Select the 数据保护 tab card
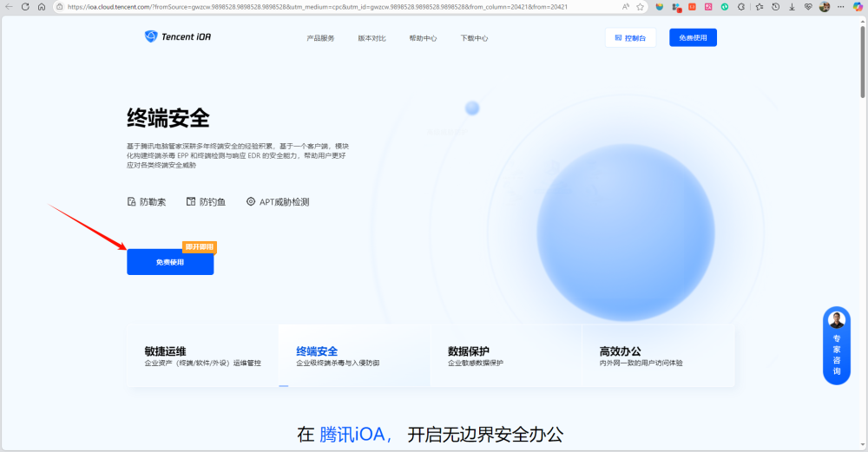The height and width of the screenshot is (452, 868). point(506,356)
